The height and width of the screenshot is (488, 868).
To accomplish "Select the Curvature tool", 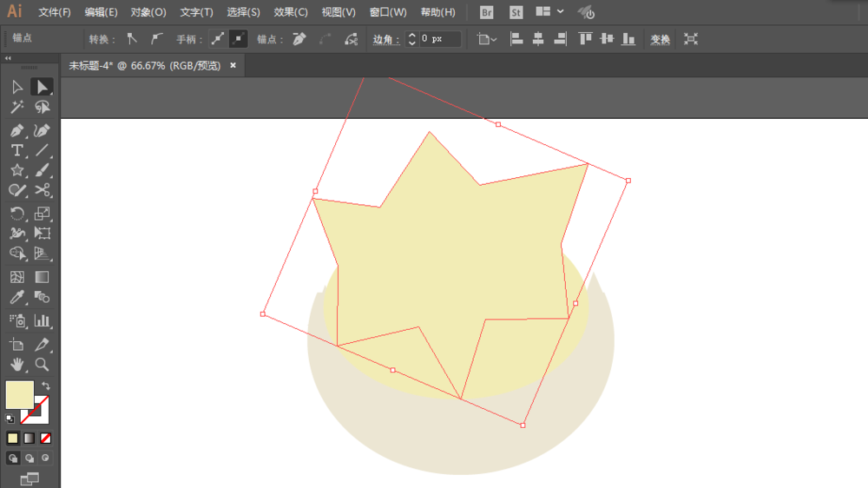I will click(42, 131).
